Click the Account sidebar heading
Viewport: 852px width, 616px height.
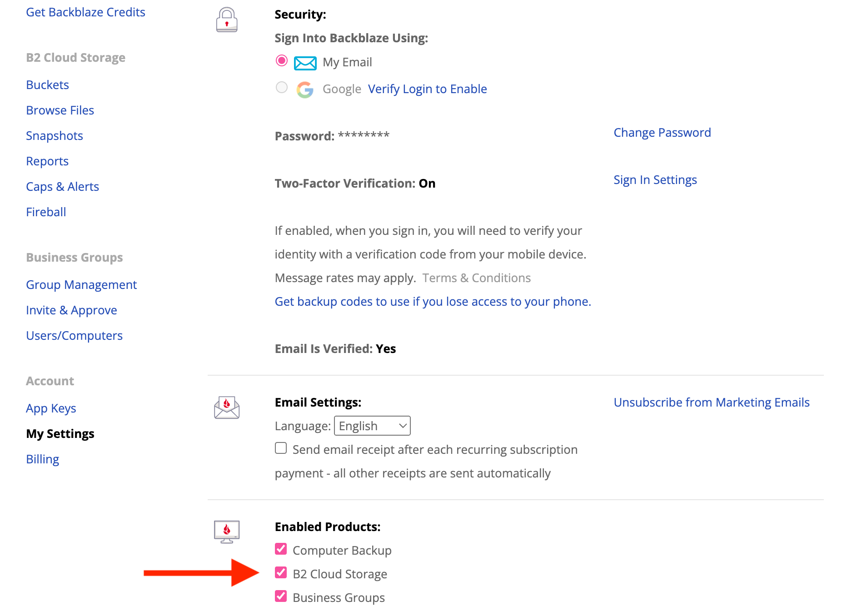coord(50,381)
